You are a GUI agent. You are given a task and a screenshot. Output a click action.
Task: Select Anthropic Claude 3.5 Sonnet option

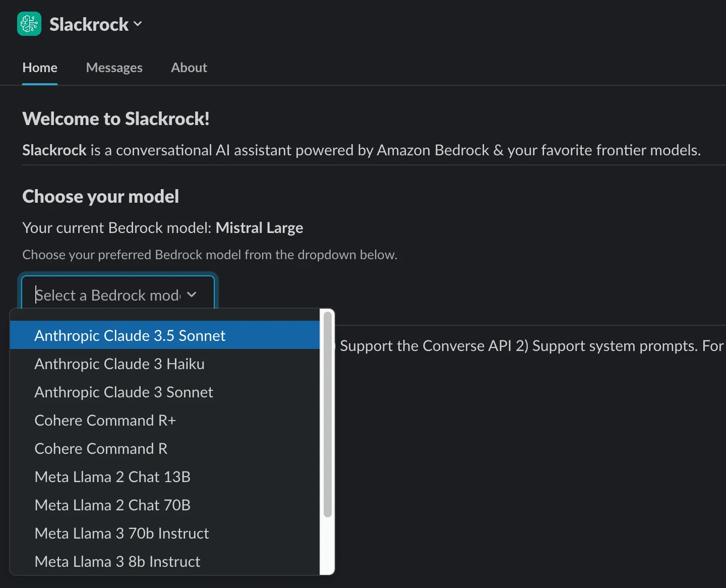(165, 335)
